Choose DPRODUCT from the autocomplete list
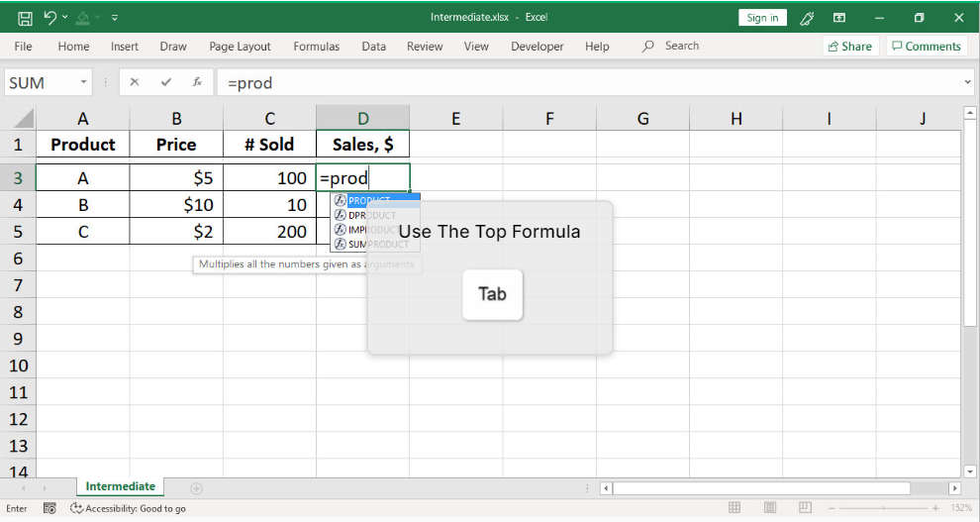 [x=375, y=215]
